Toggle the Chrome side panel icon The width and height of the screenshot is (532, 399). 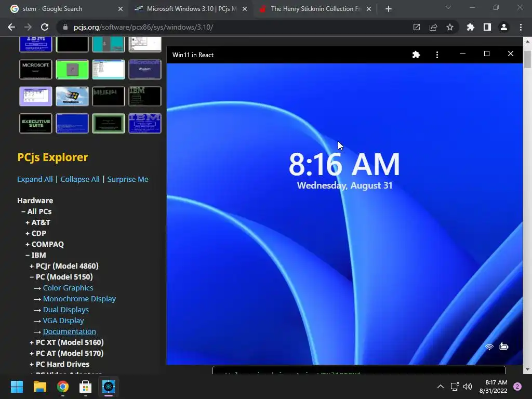pyautogui.click(x=487, y=27)
